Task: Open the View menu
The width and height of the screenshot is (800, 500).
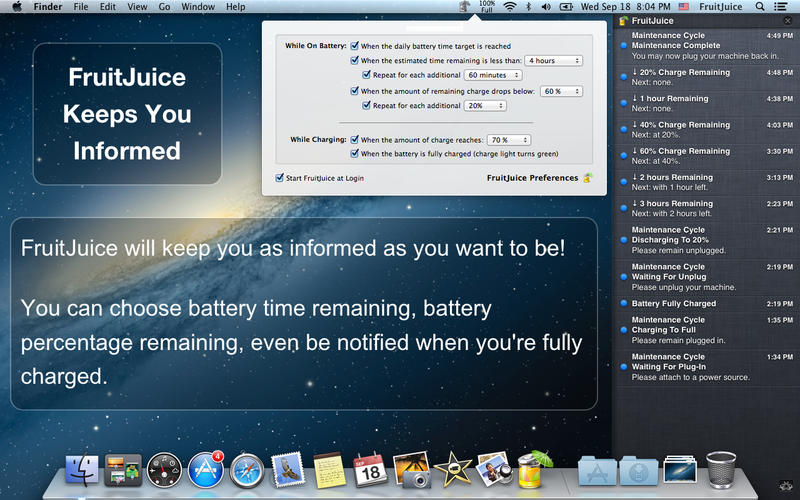Action: (x=137, y=7)
